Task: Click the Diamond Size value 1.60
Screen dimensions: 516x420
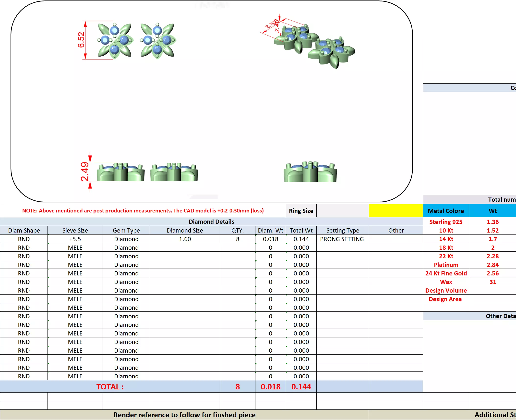Action: (185, 239)
